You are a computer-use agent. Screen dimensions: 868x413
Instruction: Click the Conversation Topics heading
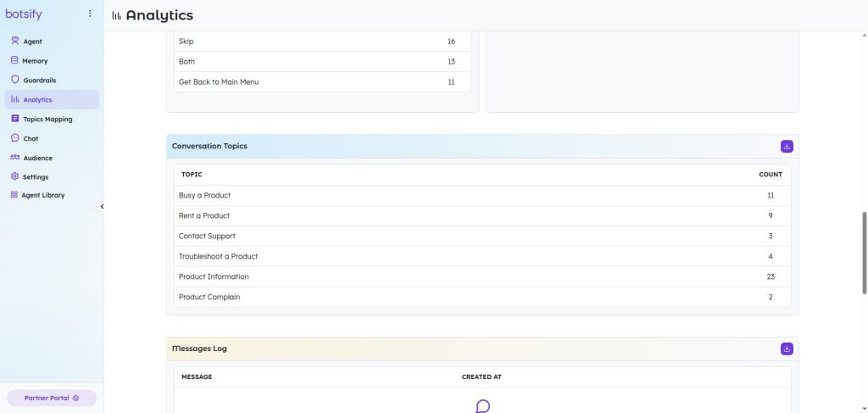[x=209, y=146]
